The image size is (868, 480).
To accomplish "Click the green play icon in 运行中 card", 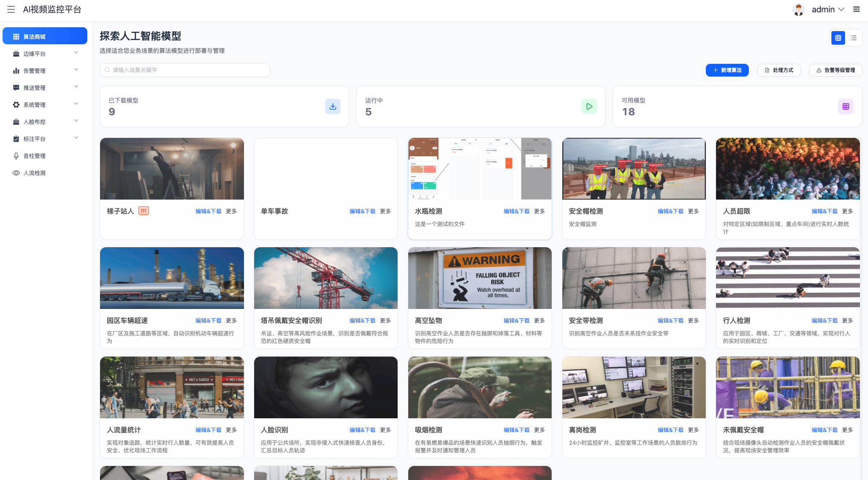I will 589,106.
